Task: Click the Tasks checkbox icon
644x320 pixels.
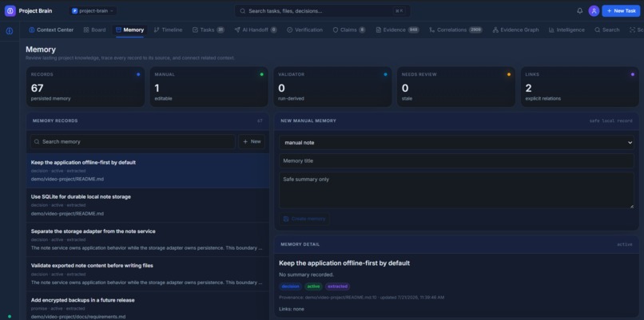Action: click(x=195, y=30)
